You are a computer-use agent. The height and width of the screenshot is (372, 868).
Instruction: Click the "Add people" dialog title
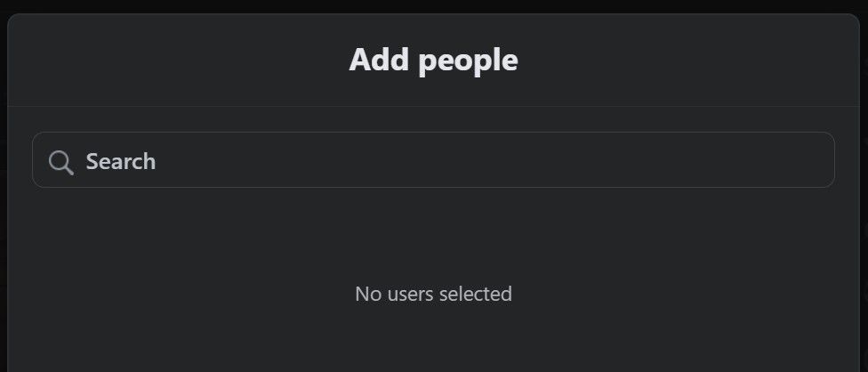click(433, 61)
